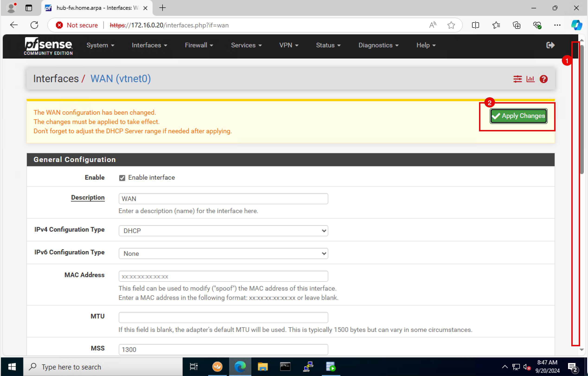Click the Interfaces breadcrumb link

coord(56,79)
